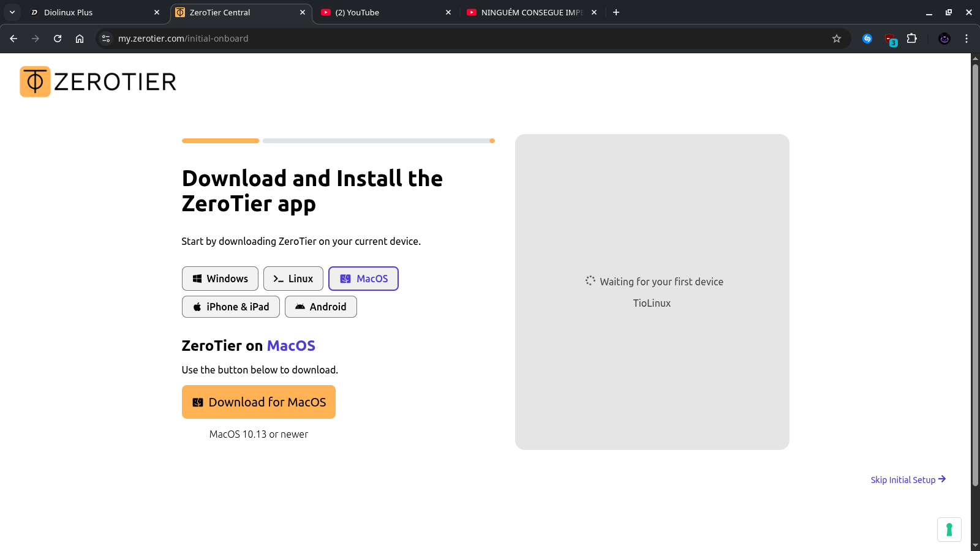Open the red extension with badge 3
Viewport: 980px width, 551px height.
tap(891, 39)
